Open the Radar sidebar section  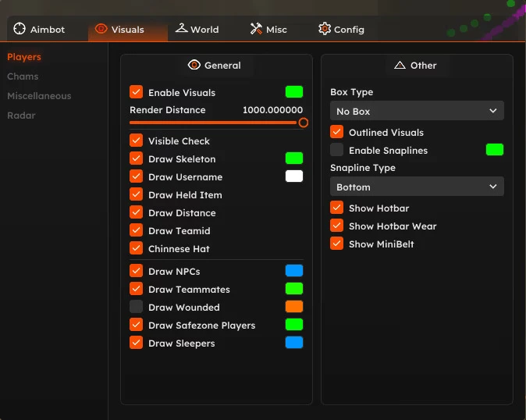point(21,116)
